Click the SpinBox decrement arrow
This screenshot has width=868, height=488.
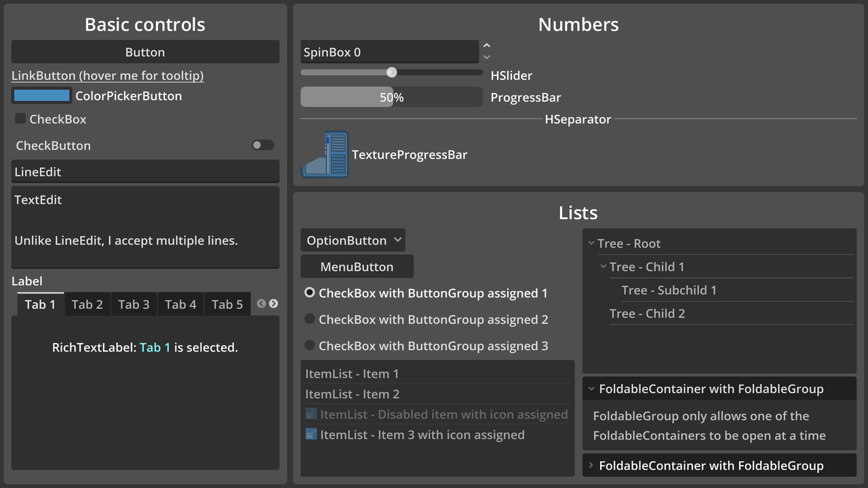pos(486,58)
